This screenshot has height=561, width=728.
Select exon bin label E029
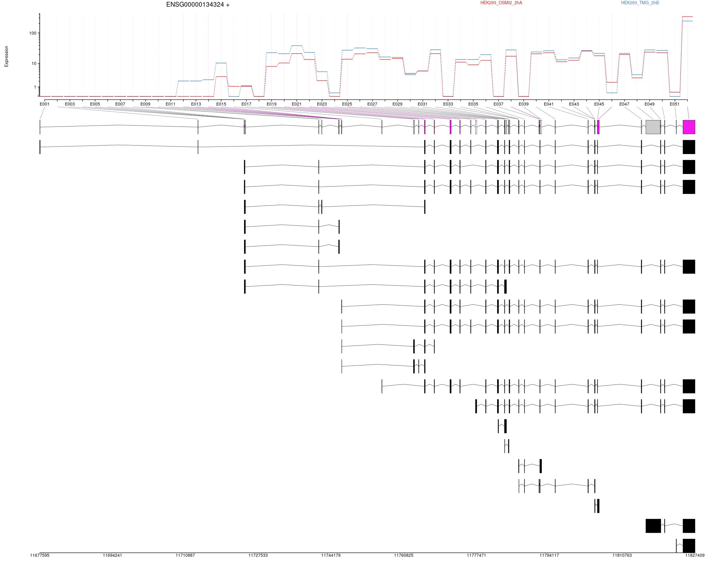(397, 104)
